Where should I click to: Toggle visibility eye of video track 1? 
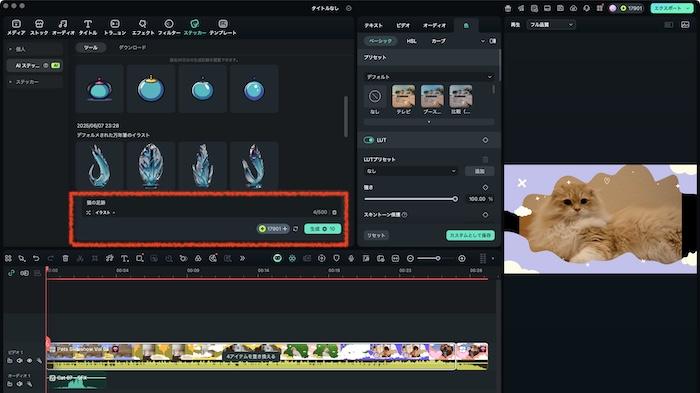[x=29, y=360]
